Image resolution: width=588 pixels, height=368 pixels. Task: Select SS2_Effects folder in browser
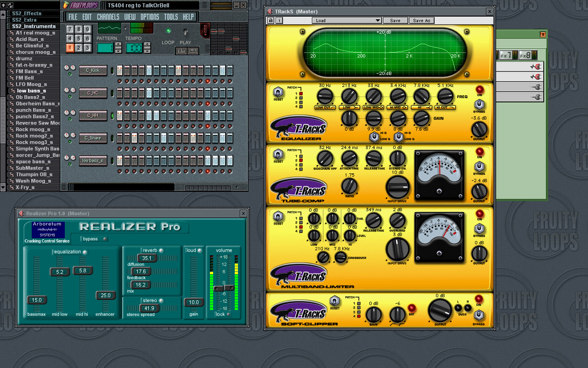27,13
